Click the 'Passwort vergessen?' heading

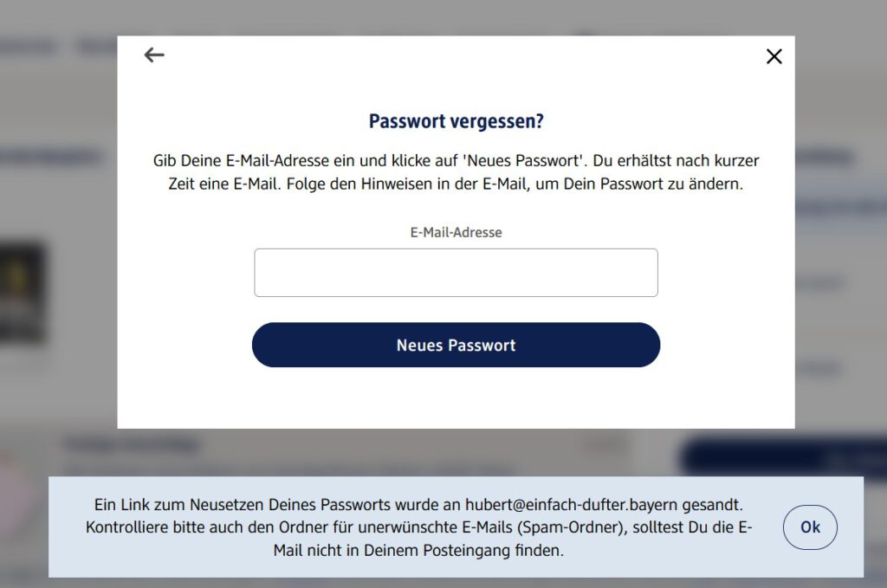click(x=456, y=121)
